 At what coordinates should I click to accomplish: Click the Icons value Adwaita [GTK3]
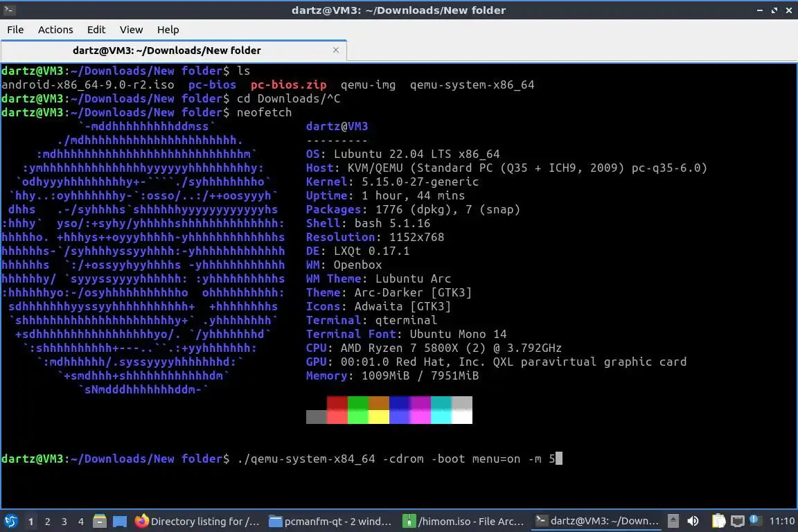402,306
